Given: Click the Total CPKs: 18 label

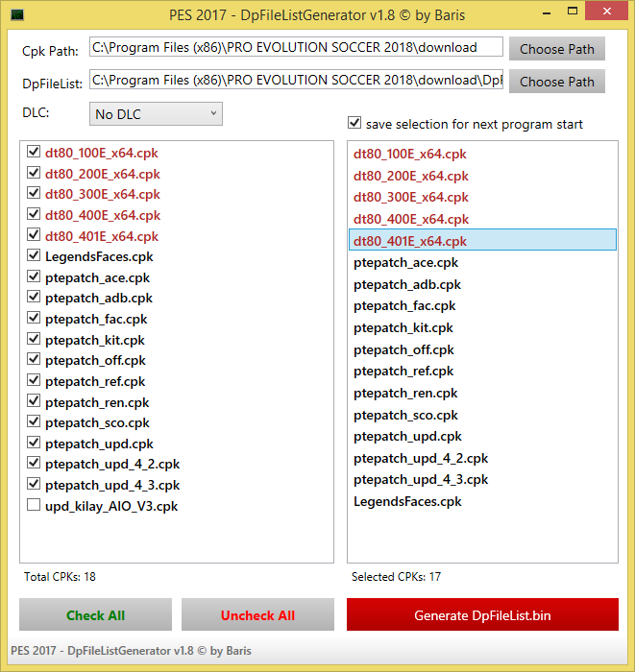Looking at the screenshot, I should pyautogui.click(x=60, y=577).
